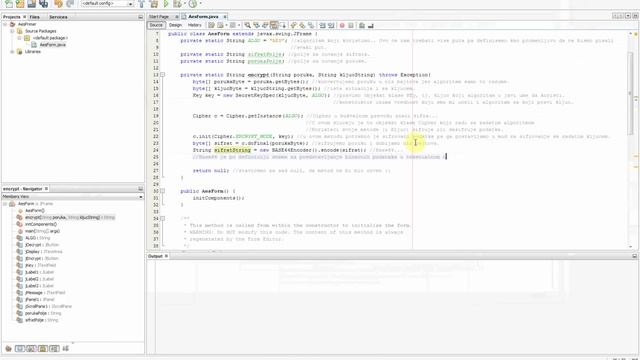This screenshot has width=640, height=360.
Task: Switch to Source view
Action: click(156, 25)
